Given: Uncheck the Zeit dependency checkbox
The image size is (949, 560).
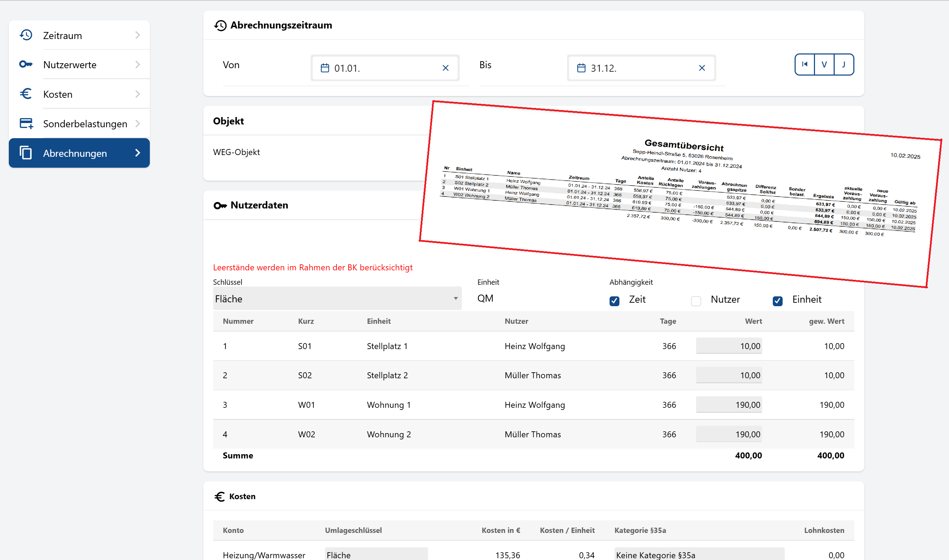Looking at the screenshot, I should coord(614,301).
